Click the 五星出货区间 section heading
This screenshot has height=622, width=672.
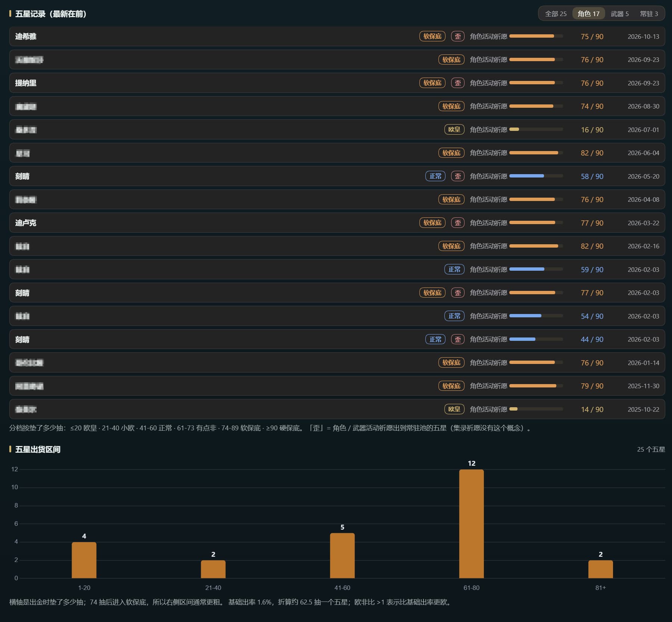[38, 449]
